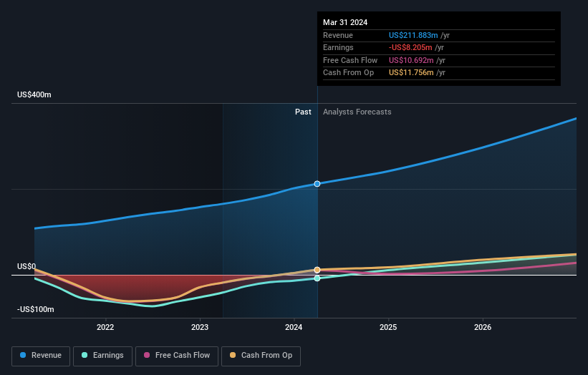
Task: Click the US$10.692m free cash flow value
Action: [x=411, y=60]
